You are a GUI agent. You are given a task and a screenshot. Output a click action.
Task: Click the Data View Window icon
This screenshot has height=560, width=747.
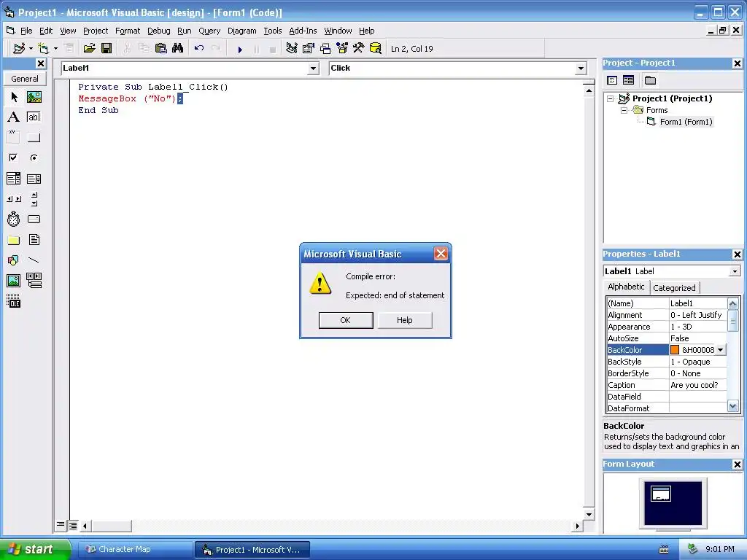[376, 48]
